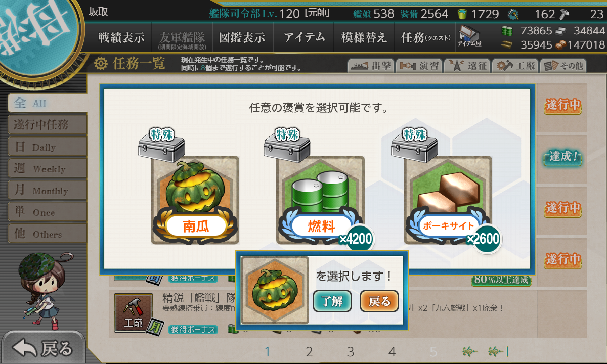Image resolution: width=607 pixels, height=364 pixels.
Task: Go back using bottom-left 戻る button
Action: click(x=43, y=348)
